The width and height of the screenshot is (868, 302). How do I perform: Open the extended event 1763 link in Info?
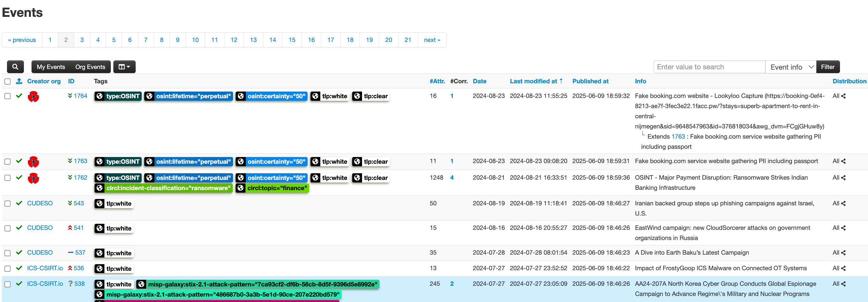[678, 136]
